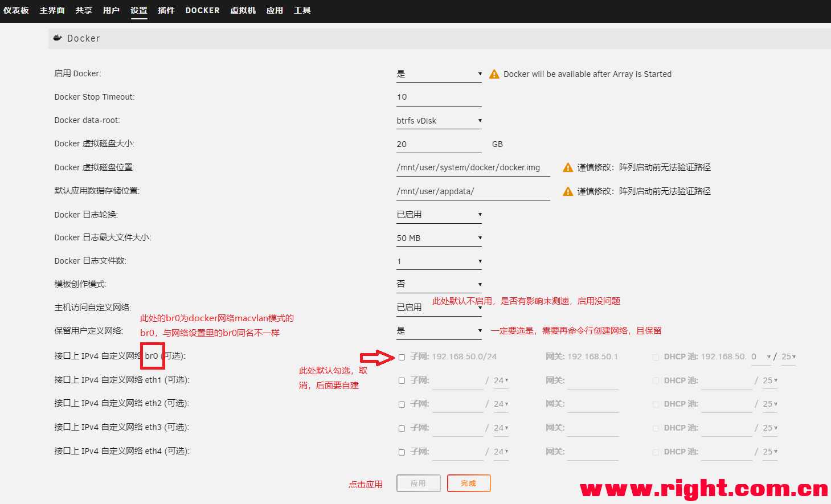Click the eth2 gateway input field

[x=593, y=404]
